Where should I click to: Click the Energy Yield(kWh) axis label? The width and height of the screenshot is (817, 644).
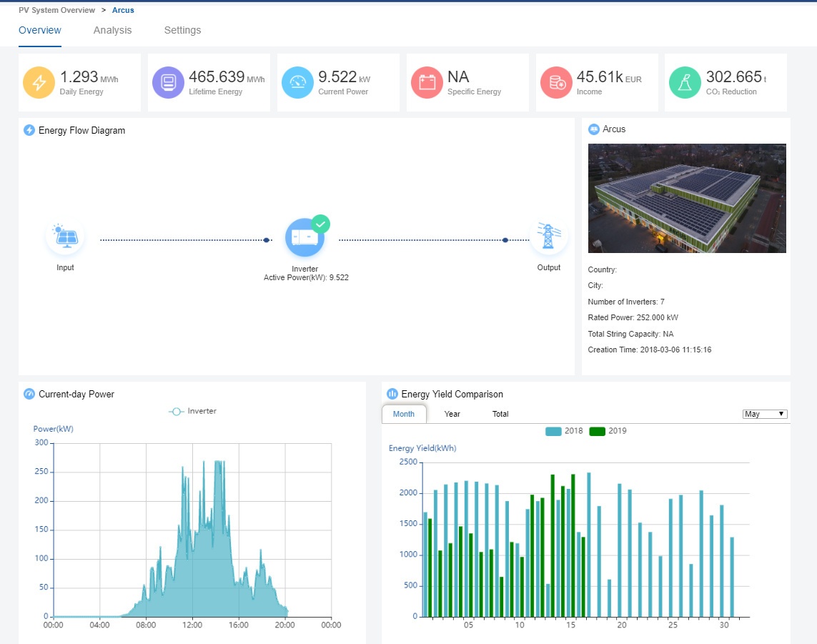[422, 448]
